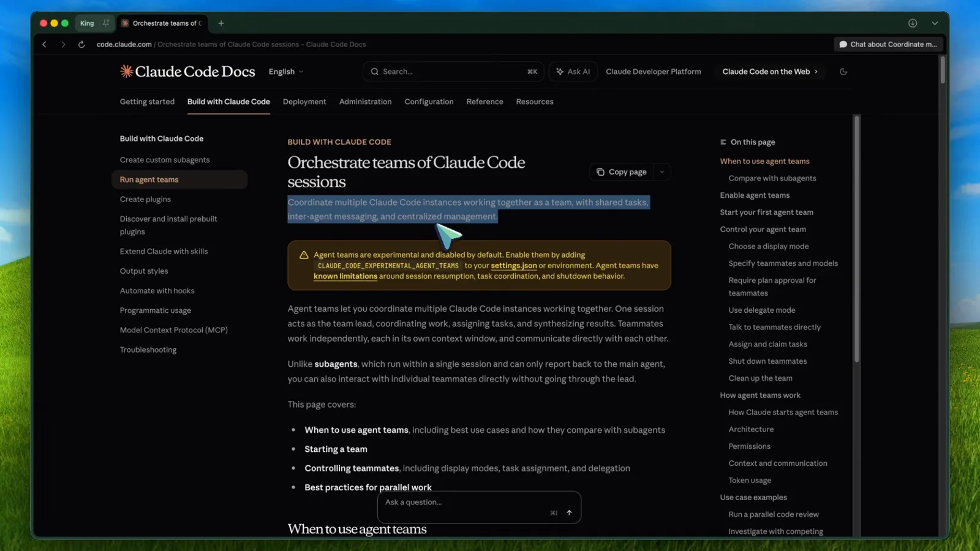The image size is (980, 551).
Task: Open Output styles in the sidebar
Action: 144,271
